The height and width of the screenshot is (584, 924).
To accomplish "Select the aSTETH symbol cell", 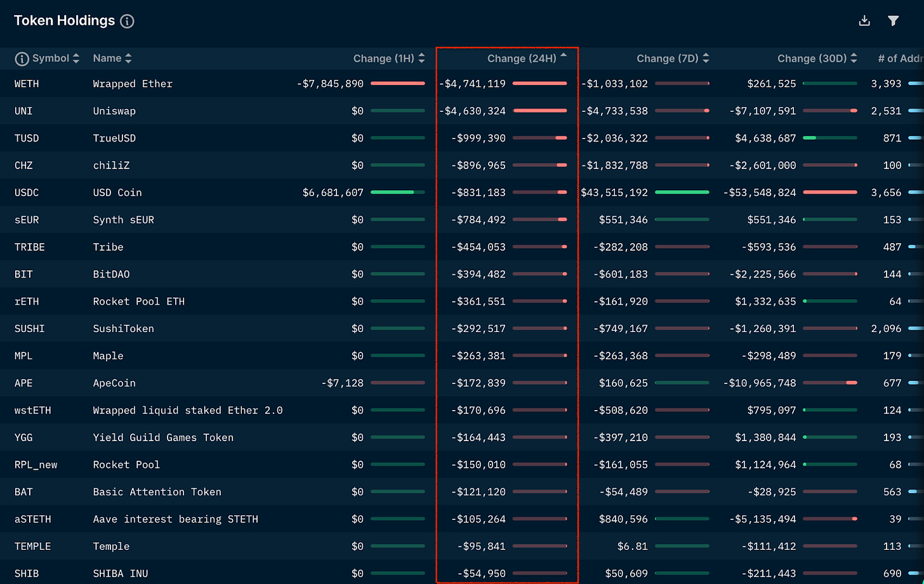I will [33, 520].
